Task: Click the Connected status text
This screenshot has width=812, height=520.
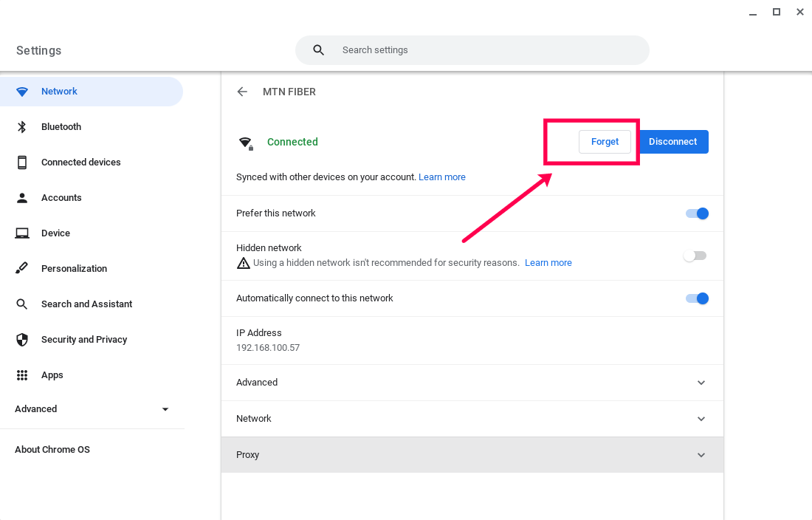Action: (x=292, y=142)
